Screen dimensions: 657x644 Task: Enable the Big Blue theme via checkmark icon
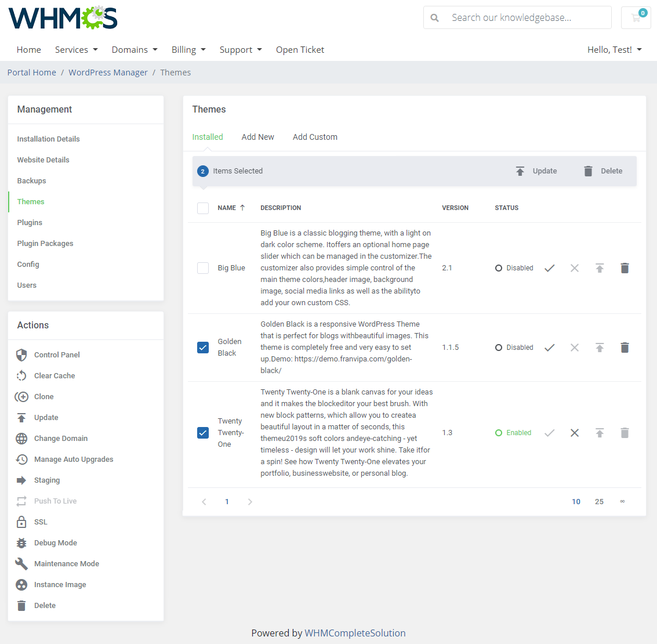coord(549,267)
